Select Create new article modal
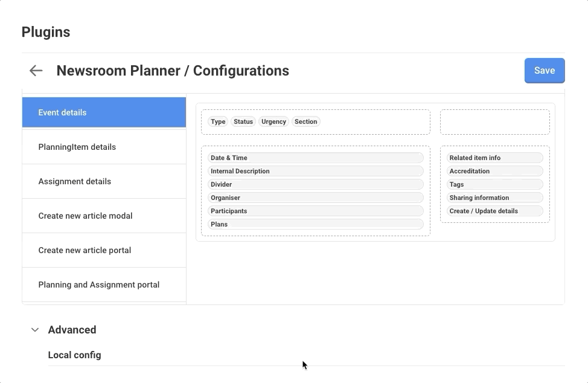The image size is (588, 383). 104,216
